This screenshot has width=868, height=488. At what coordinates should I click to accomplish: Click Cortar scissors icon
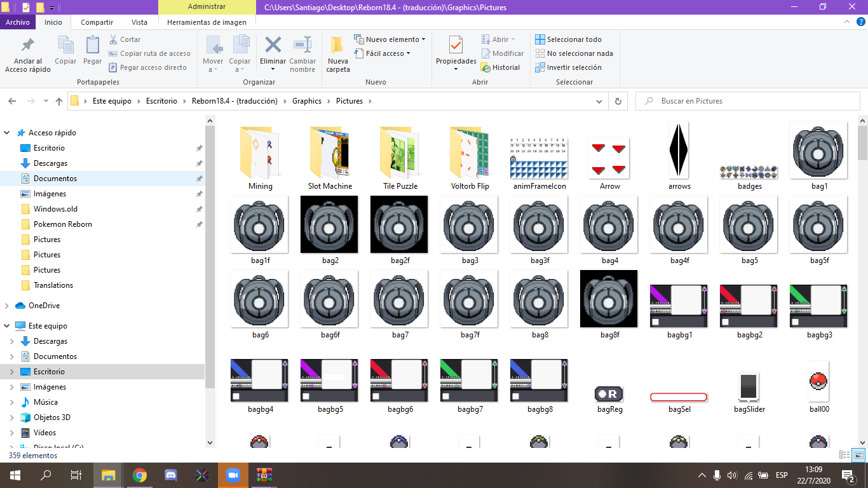point(125,39)
